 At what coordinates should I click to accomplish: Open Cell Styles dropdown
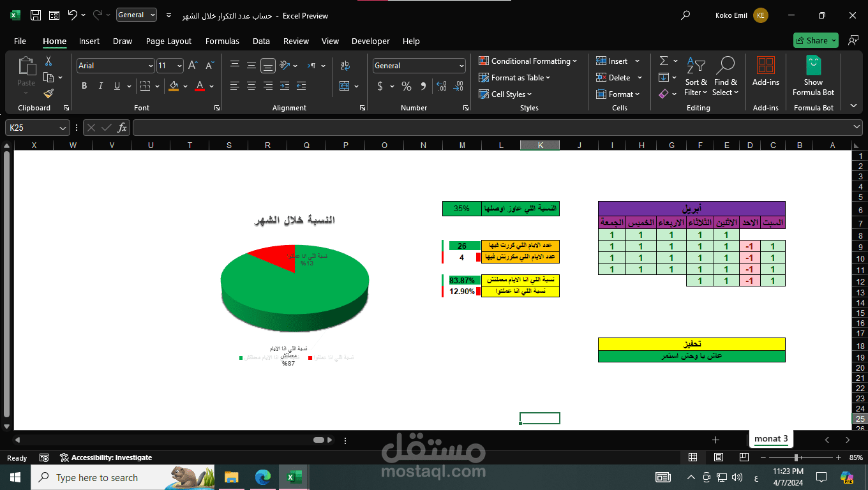(505, 94)
